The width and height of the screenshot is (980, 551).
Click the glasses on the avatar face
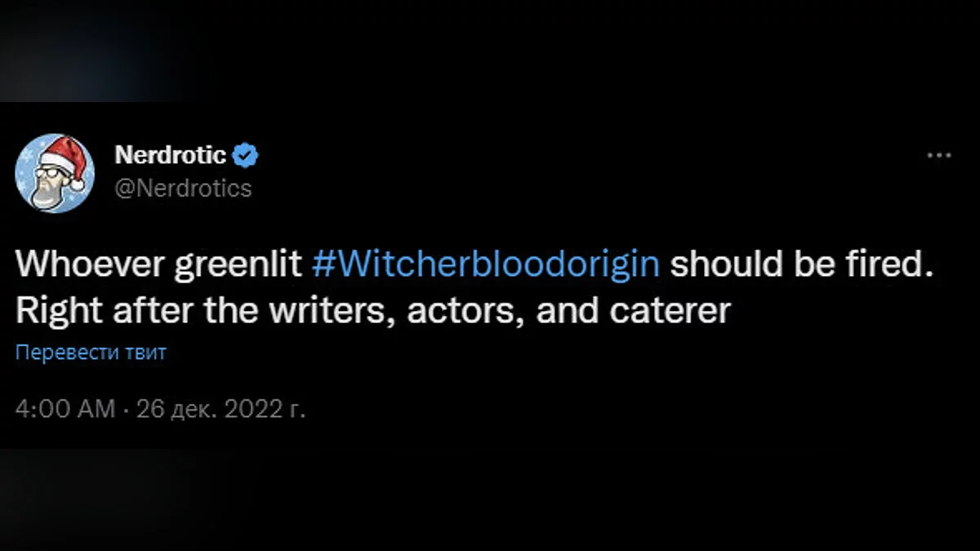point(48,174)
